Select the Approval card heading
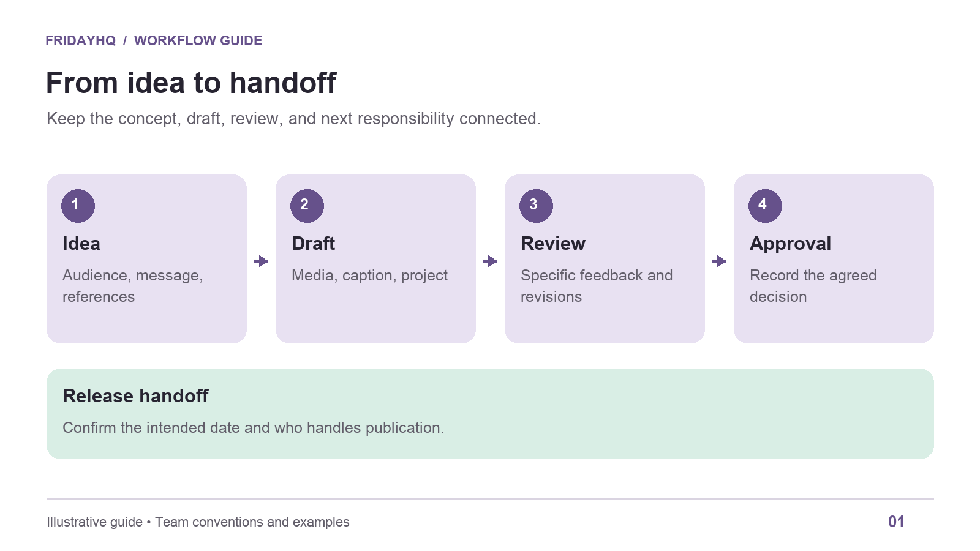Viewport: 980px width, 551px height. (x=790, y=244)
